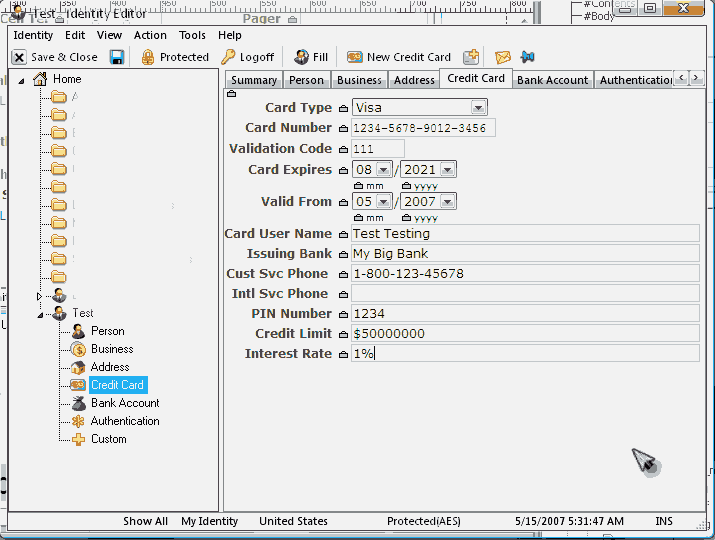Select the Credit Card tree node icon
The height and width of the screenshot is (540, 715).
[78, 385]
